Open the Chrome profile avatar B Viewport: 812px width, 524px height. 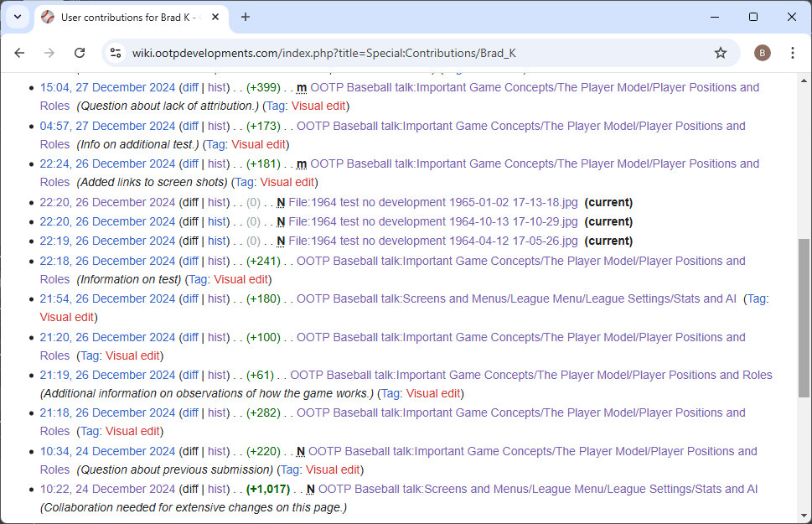pos(762,53)
